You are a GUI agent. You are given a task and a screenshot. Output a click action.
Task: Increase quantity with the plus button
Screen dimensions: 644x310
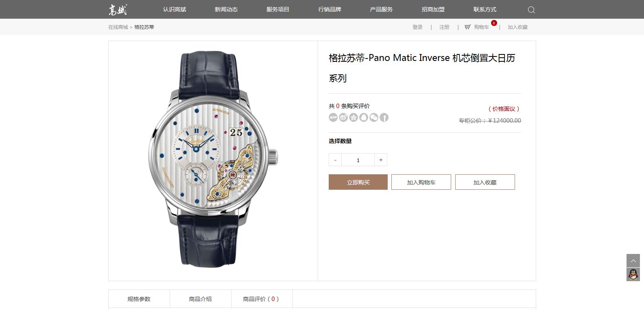point(381,160)
